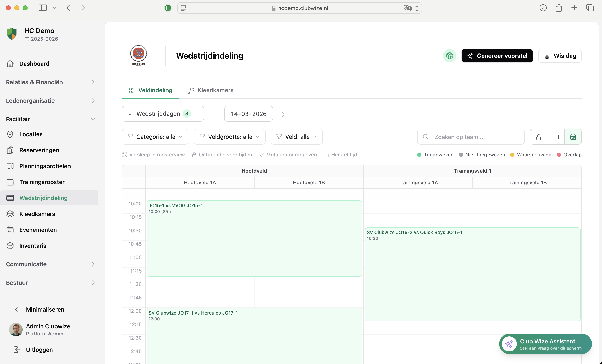Open Locaties via the location pin icon
602x364 pixels.
pos(10,134)
